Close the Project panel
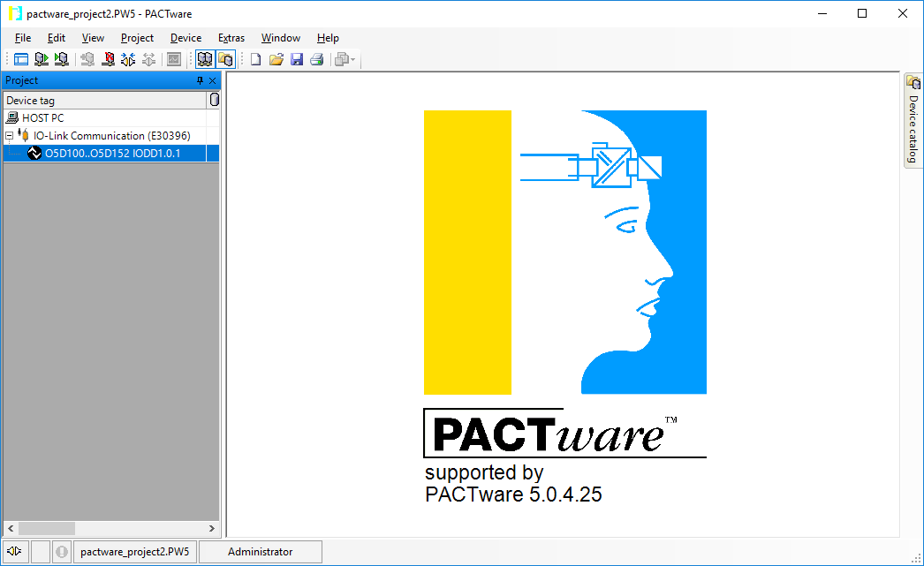The image size is (924, 566). [x=213, y=80]
